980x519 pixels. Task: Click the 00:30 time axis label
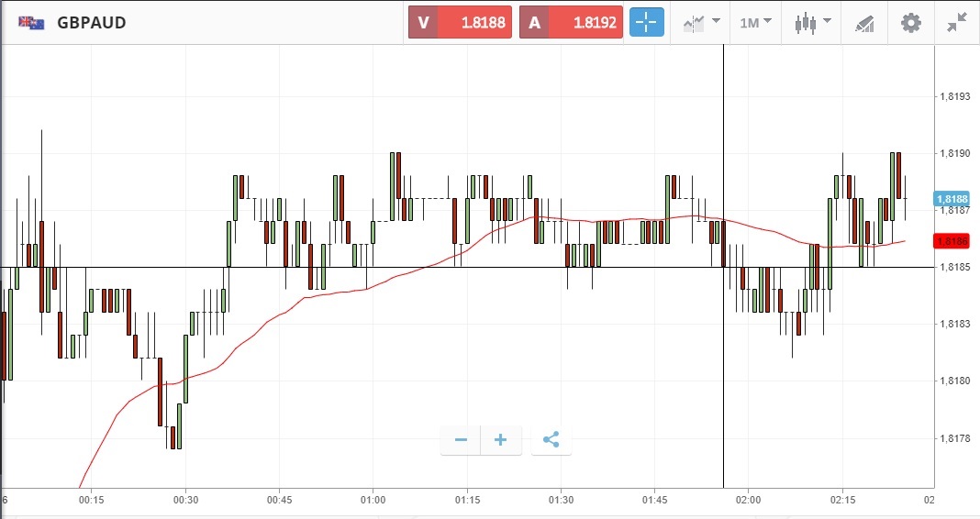click(185, 500)
